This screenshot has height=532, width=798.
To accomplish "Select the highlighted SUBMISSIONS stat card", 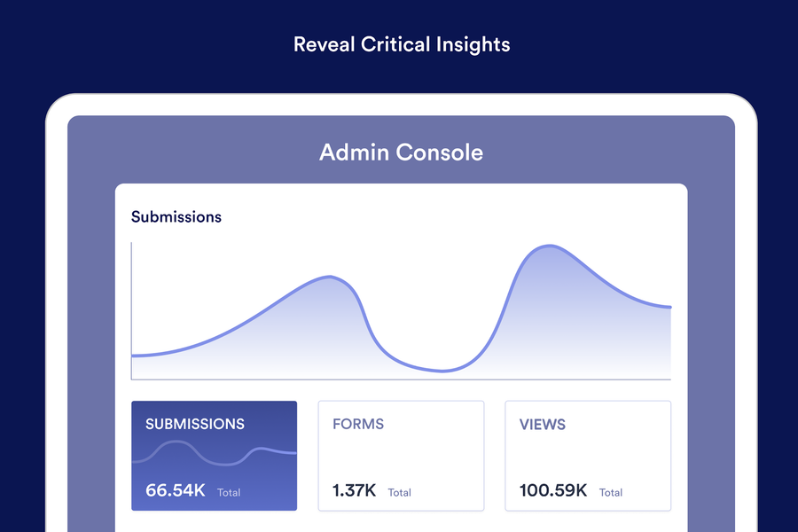I will [215, 456].
